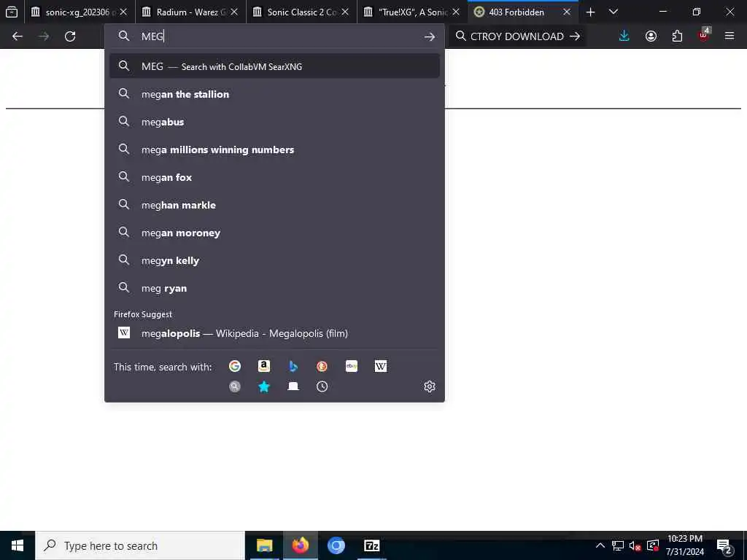Viewport: 747px width, 560px height.
Task: Select suggestion meg ryan
Action: click(274, 288)
